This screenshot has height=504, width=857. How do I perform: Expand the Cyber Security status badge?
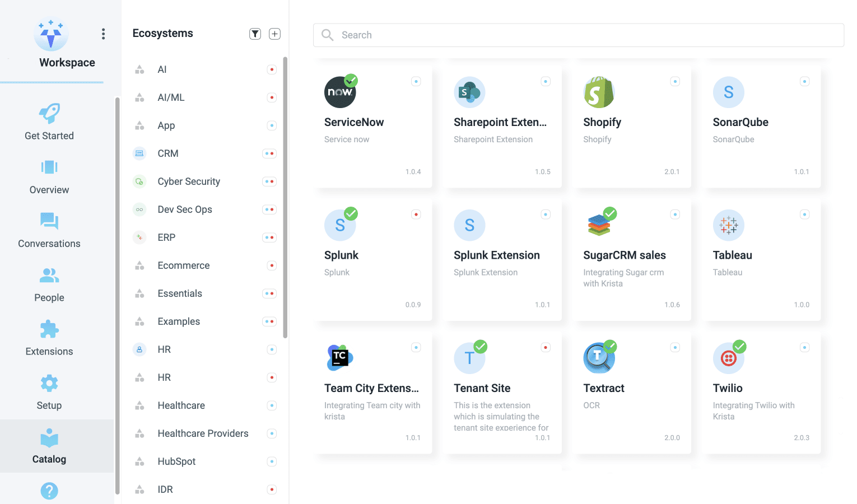(269, 181)
